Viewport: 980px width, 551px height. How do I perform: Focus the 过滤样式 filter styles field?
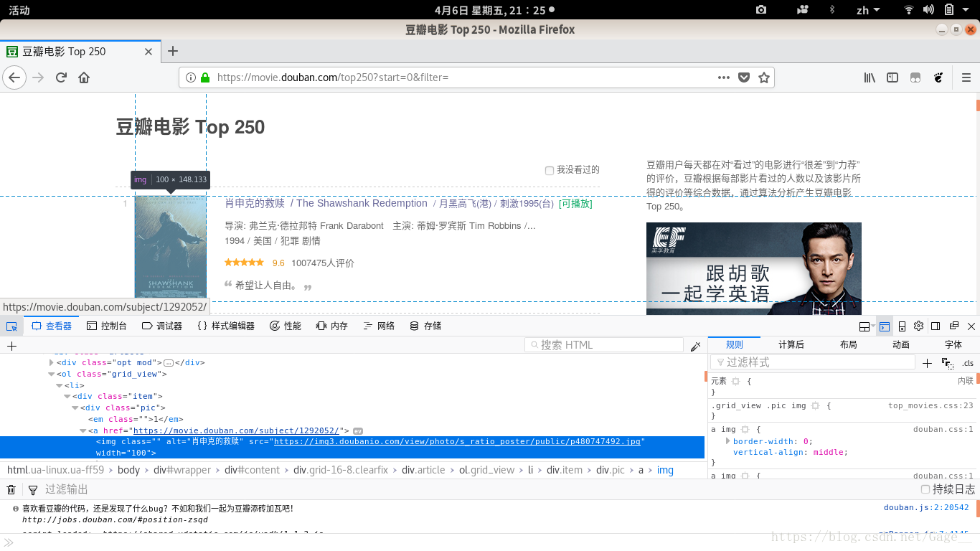(813, 363)
